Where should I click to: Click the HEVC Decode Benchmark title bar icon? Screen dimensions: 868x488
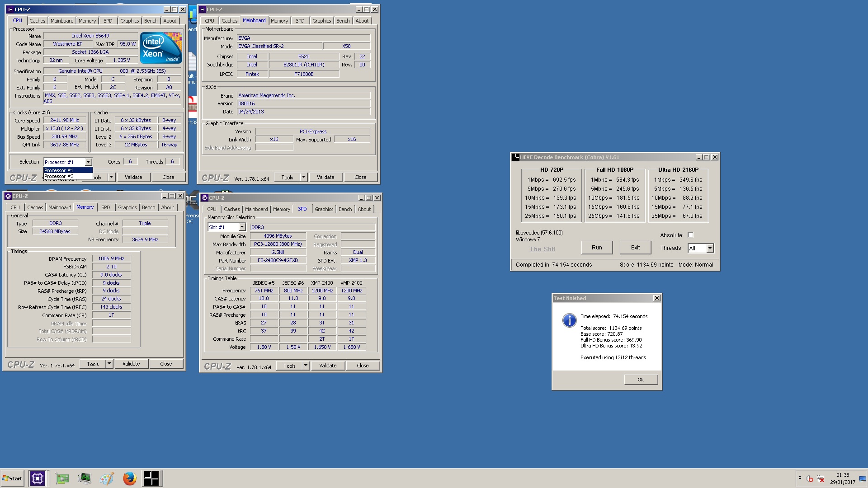point(515,157)
